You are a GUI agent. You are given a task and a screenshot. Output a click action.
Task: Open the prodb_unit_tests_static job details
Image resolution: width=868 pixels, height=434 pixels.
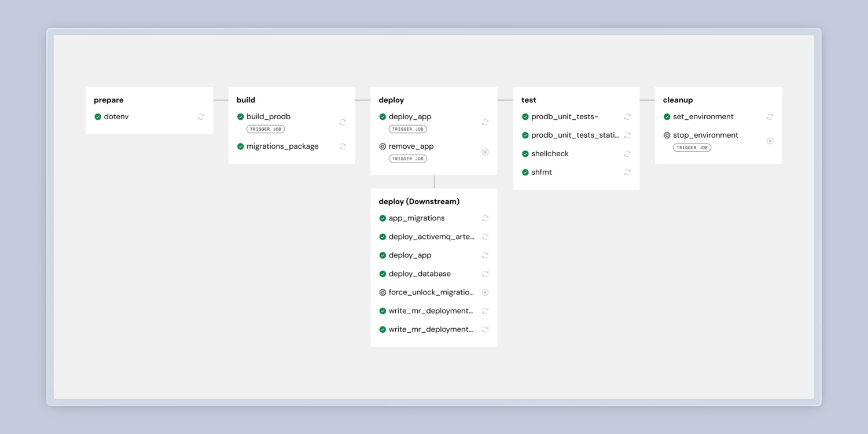click(575, 135)
